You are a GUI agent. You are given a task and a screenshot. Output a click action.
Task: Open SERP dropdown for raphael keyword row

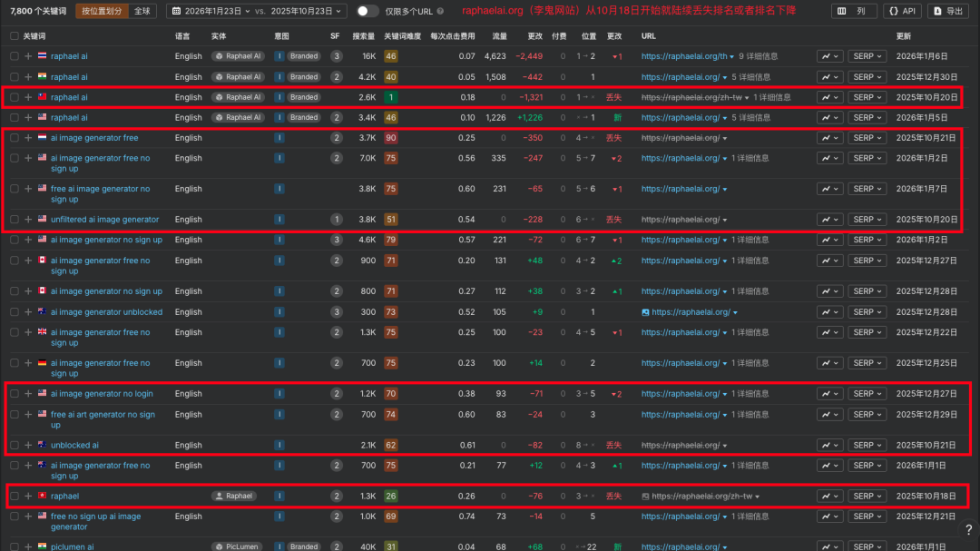pyautogui.click(x=867, y=496)
